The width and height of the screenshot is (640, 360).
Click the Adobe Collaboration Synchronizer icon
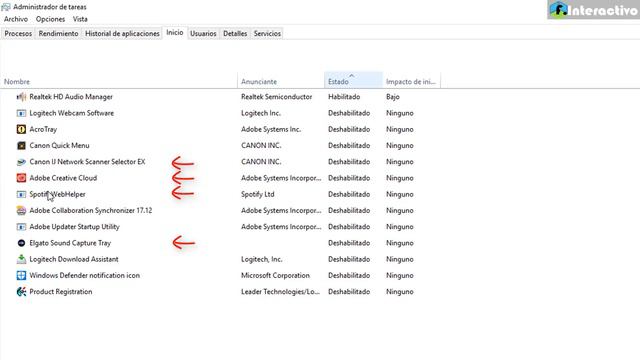[21, 211]
